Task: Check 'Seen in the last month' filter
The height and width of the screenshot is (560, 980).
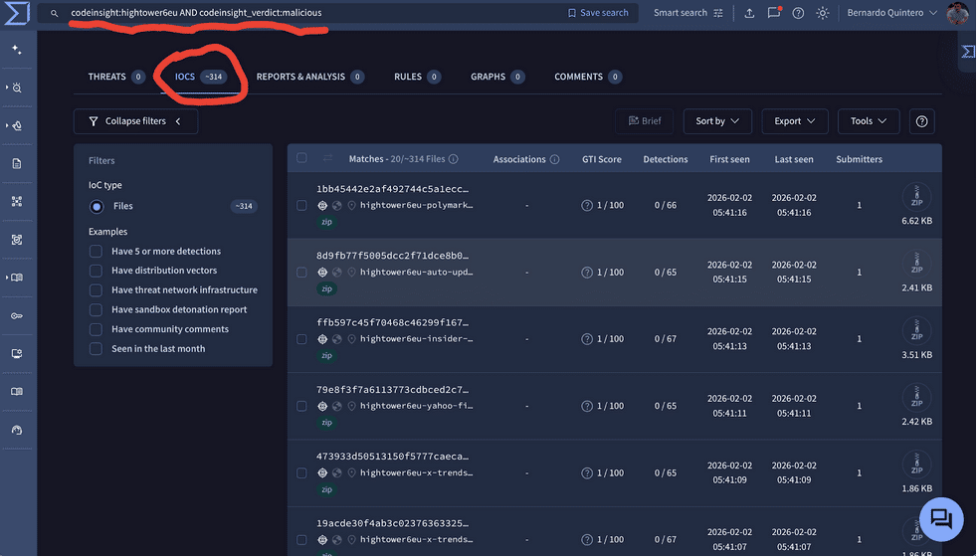Action: 97,349
